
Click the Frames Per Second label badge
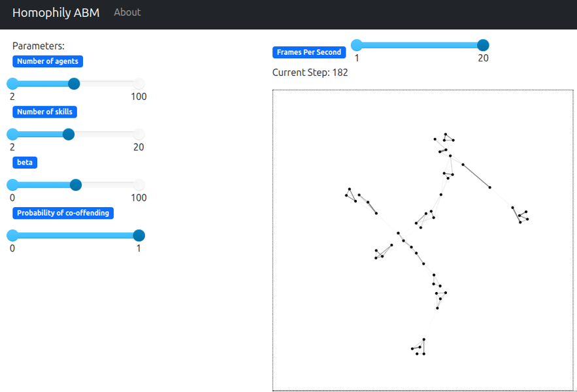(309, 52)
